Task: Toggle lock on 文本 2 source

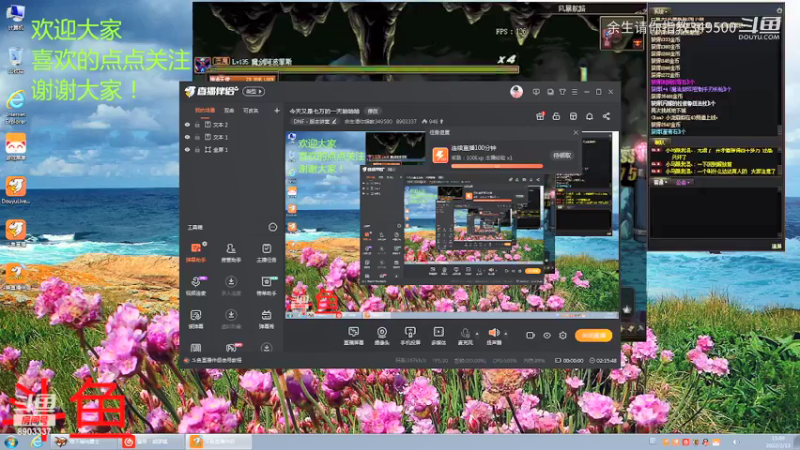Action: tap(197, 124)
